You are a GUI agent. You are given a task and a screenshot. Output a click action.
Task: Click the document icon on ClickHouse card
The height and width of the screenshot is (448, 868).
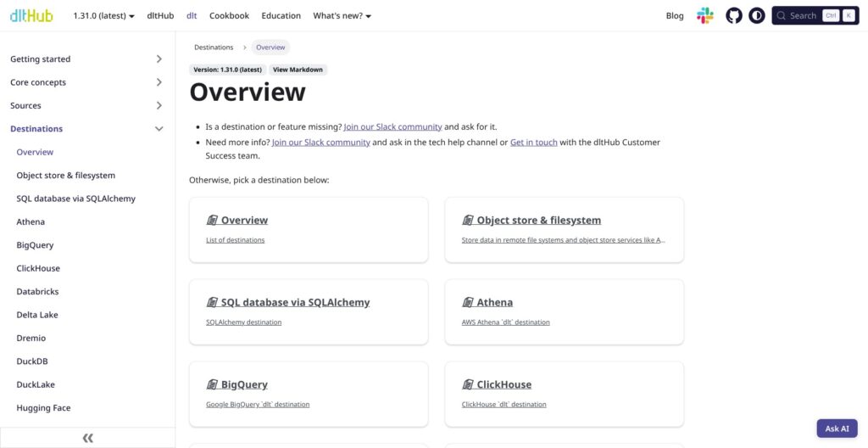tap(468, 384)
